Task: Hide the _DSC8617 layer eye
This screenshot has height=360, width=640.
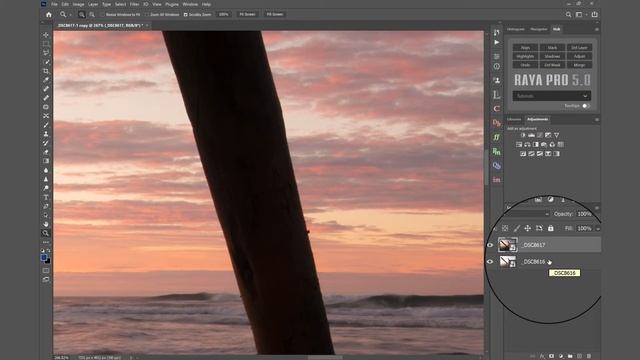Action: [490, 245]
